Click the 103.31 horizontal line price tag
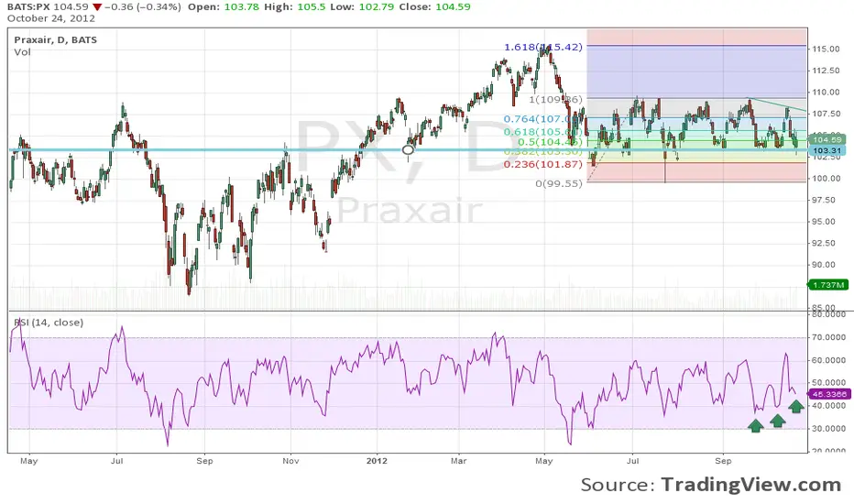Viewport: 854px width, 504px height. (x=827, y=150)
